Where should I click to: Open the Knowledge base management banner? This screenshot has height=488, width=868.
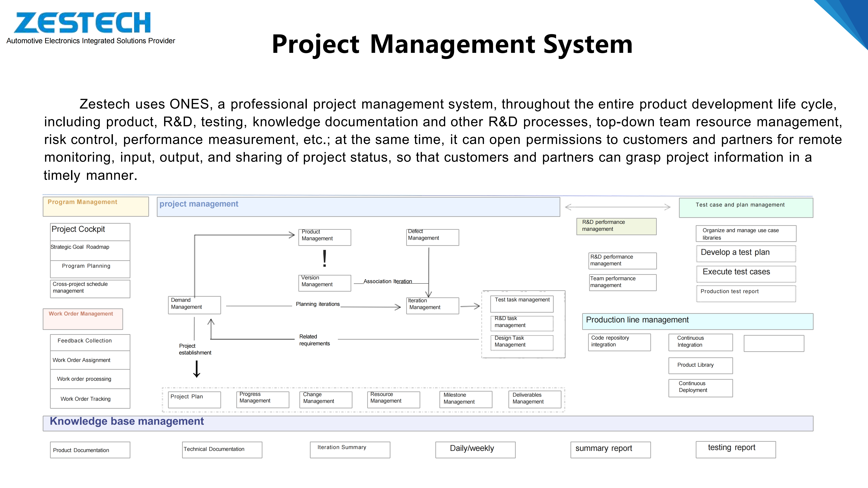(428, 423)
